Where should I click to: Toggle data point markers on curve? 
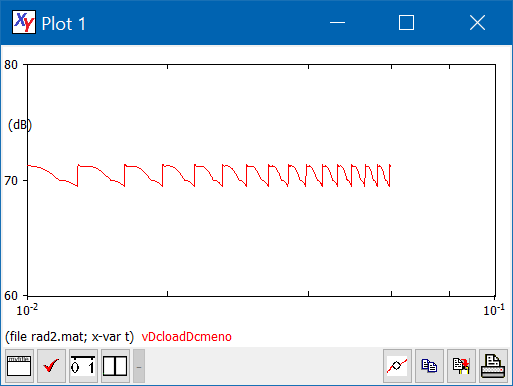[397, 366]
